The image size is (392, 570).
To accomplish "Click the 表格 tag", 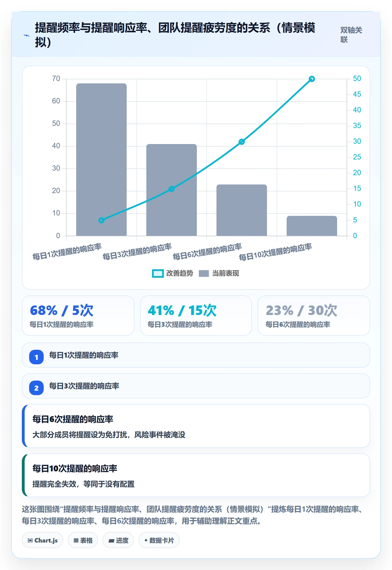I will [83, 540].
